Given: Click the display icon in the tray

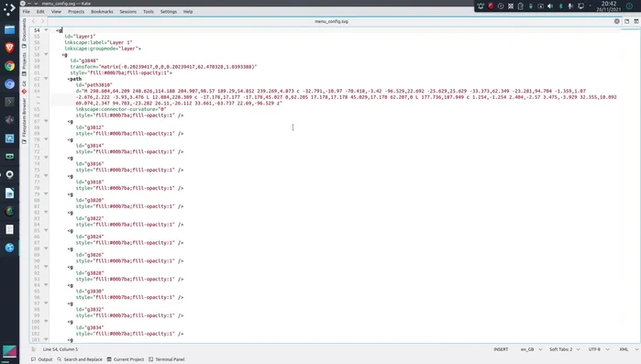Looking at the screenshot, I should [580, 6].
